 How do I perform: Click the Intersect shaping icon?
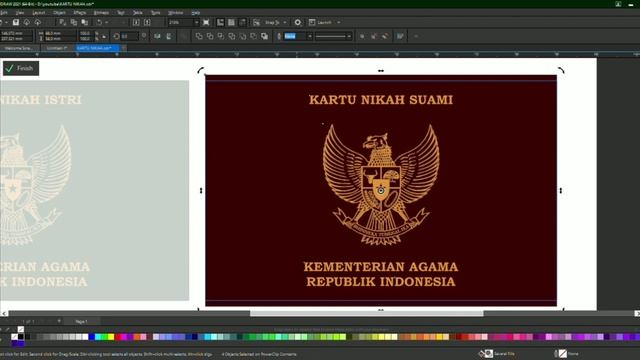coord(221,36)
